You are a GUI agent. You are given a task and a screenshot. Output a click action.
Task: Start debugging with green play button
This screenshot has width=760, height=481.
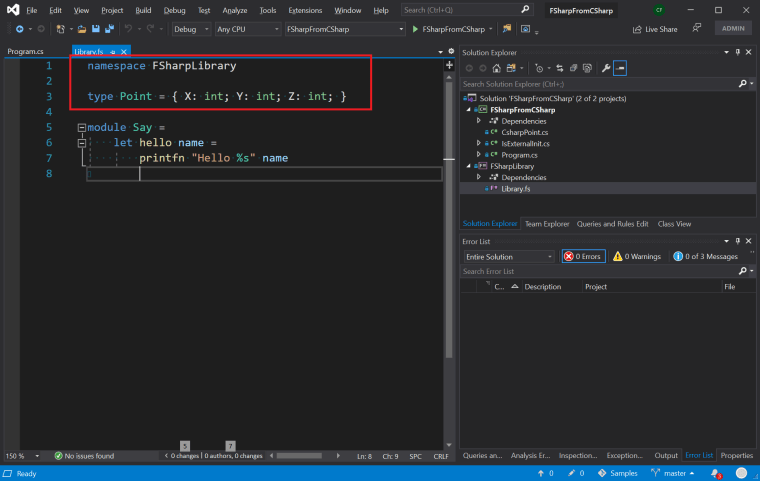pyautogui.click(x=415, y=30)
